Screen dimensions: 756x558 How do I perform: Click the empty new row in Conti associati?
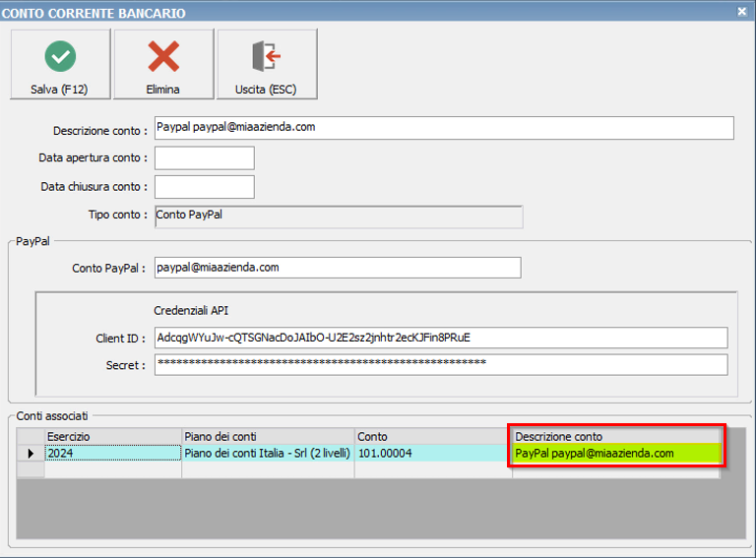(368, 469)
